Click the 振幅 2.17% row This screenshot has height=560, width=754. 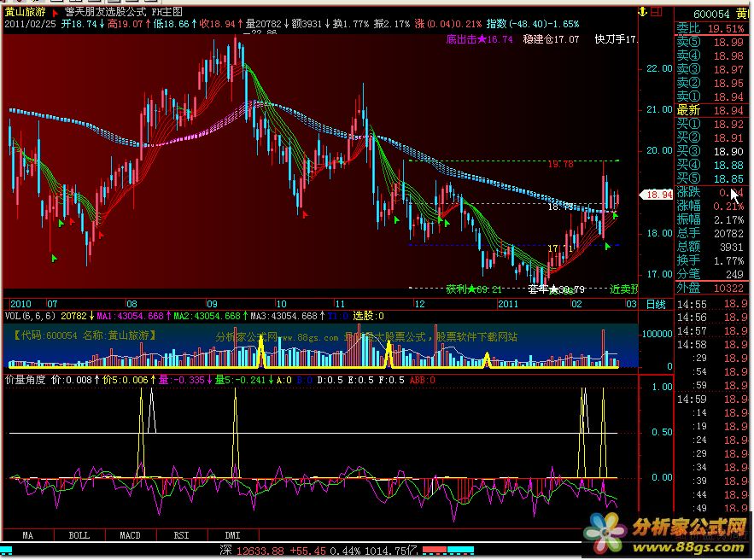[710, 219]
